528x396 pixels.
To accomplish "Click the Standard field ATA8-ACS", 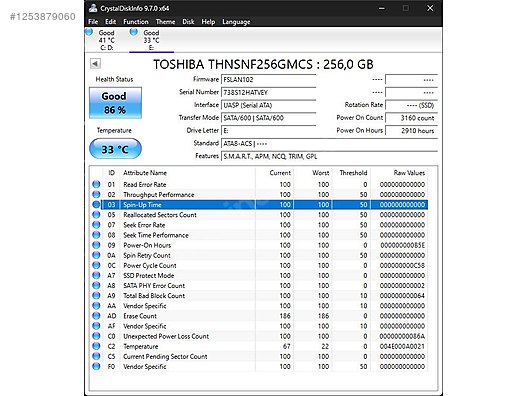I will (x=329, y=143).
